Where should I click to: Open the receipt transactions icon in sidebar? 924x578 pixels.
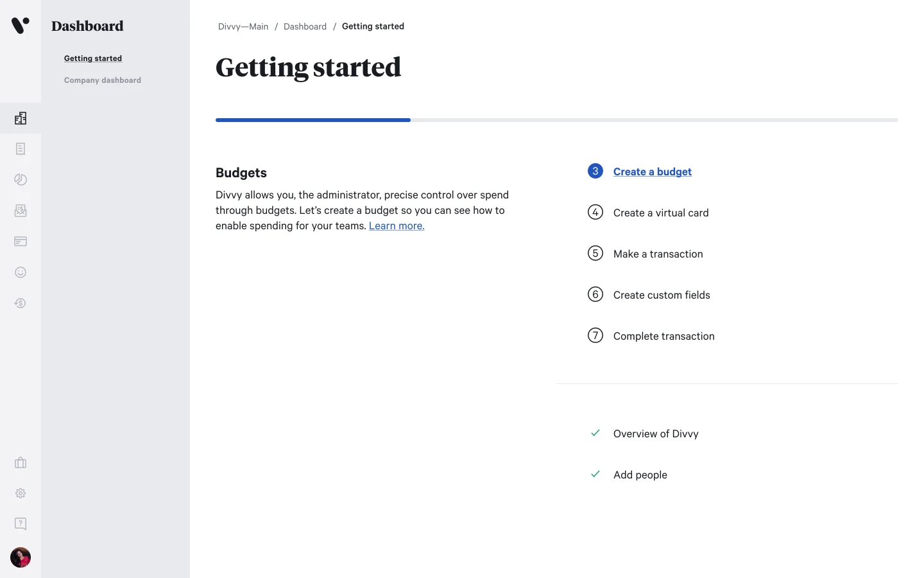click(21, 149)
